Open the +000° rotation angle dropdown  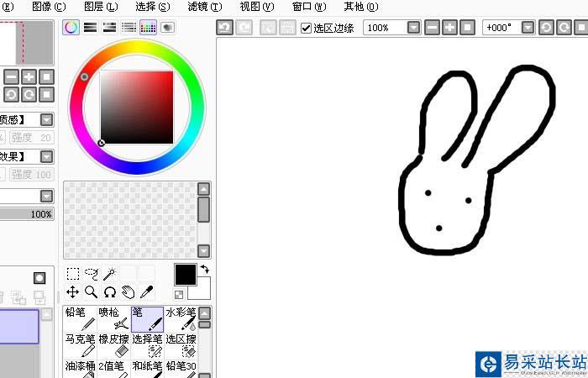tap(528, 28)
